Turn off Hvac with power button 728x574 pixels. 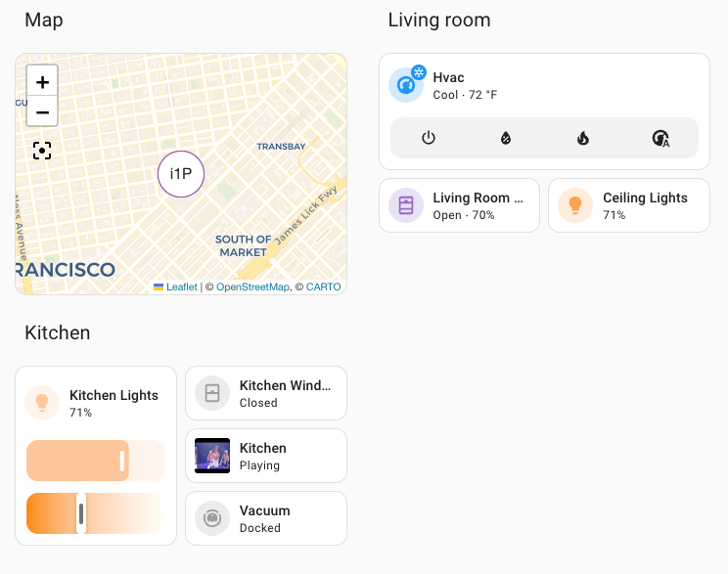(x=429, y=138)
